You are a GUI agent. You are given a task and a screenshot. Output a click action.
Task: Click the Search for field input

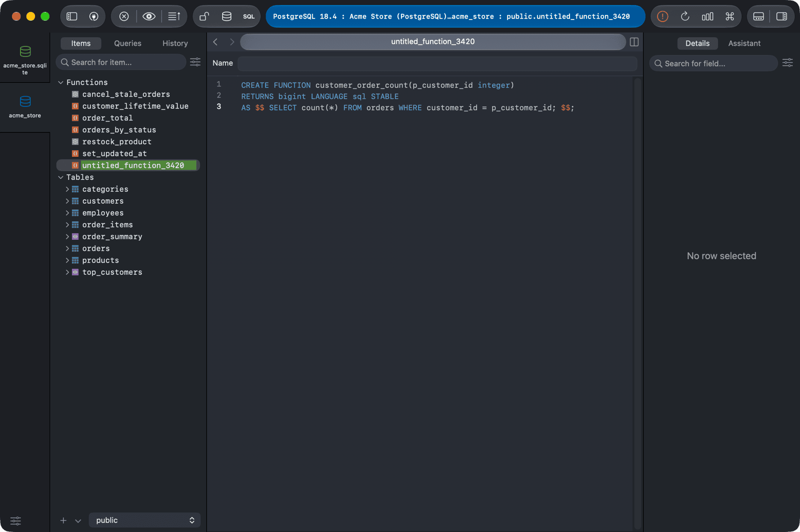(x=713, y=63)
